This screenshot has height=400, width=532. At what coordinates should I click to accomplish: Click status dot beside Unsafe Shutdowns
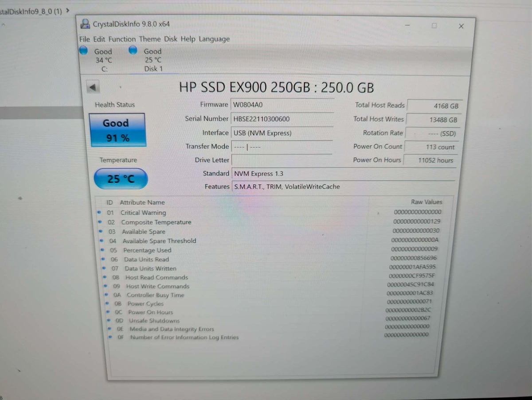pyautogui.click(x=109, y=320)
